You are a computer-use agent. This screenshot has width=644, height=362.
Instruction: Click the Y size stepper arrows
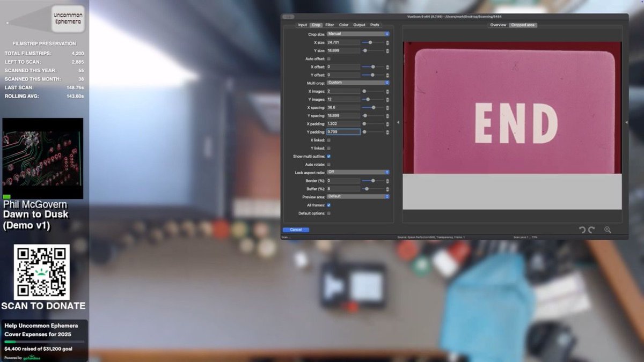pos(387,50)
